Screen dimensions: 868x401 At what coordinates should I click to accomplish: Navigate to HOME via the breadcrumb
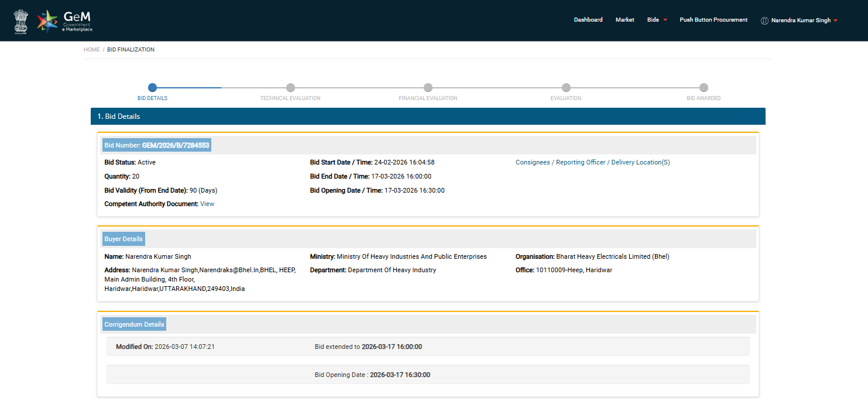(x=92, y=50)
